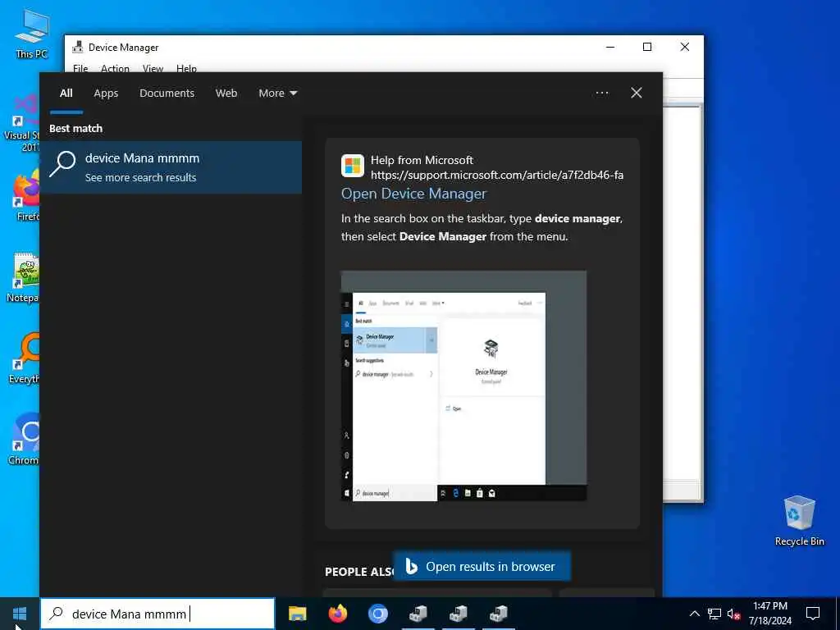Select the Firefox desktop shortcut

[x=26, y=195]
